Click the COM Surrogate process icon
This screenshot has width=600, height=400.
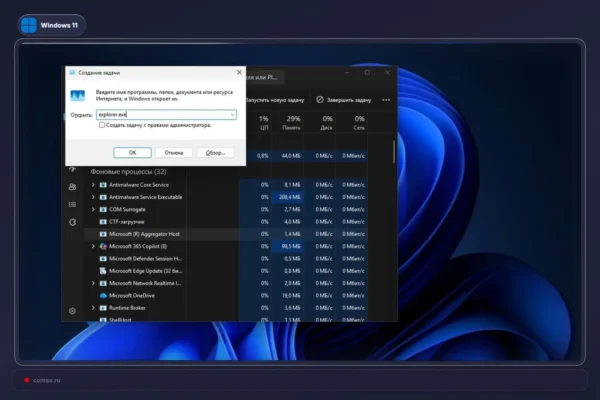(x=103, y=209)
